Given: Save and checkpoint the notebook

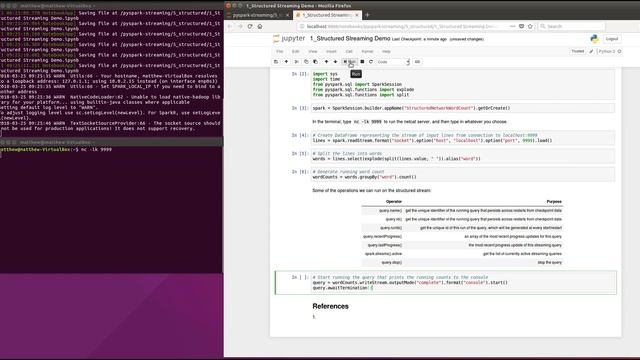Looking at the screenshot, I should coord(276,62).
